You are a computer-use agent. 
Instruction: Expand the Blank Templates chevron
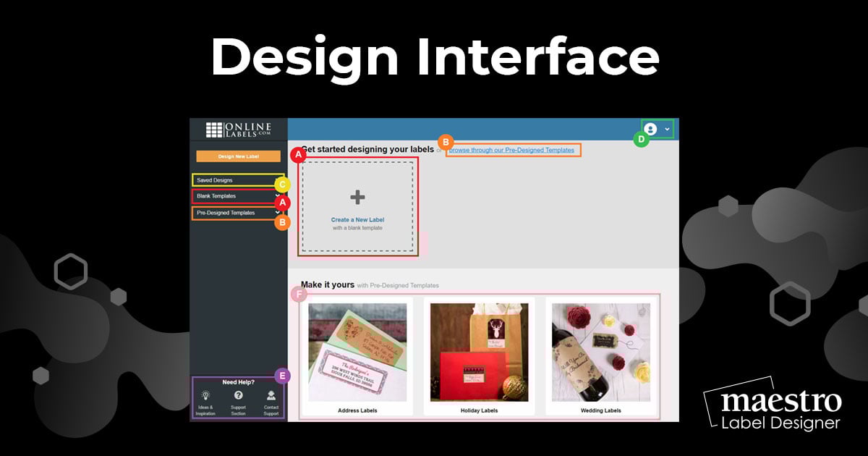point(278,196)
